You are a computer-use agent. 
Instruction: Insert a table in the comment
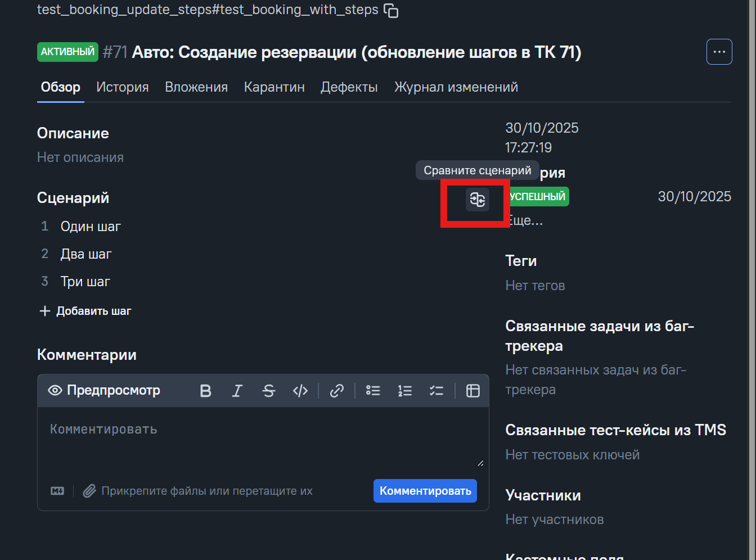pyautogui.click(x=473, y=391)
